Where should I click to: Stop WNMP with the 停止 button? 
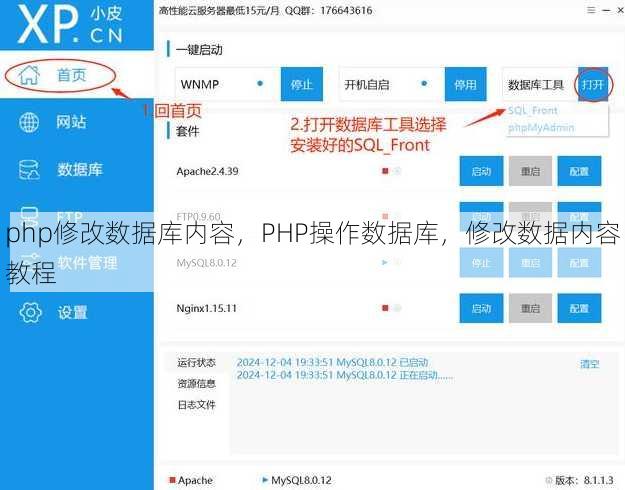pyautogui.click(x=302, y=84)
